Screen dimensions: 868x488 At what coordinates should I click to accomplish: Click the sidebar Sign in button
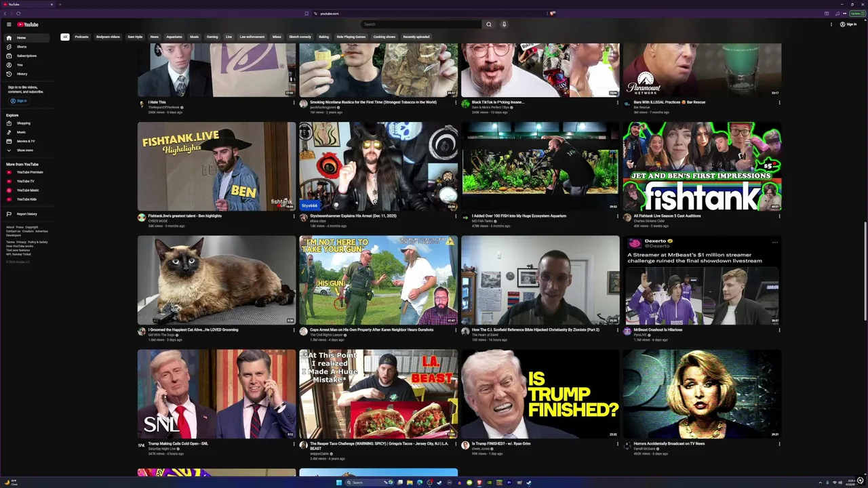click(x=18, y=101)
